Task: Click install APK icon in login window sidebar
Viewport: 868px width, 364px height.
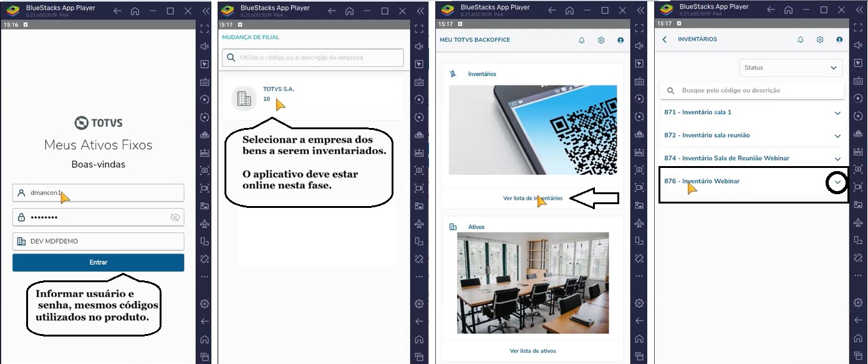Action: coord(205,152)
